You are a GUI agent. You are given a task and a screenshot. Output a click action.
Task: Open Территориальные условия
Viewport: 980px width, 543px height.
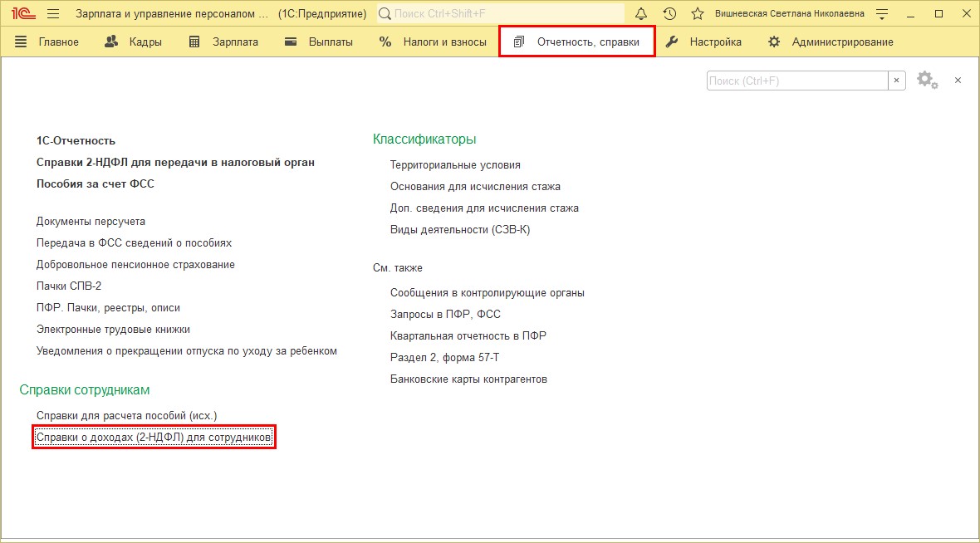click(455, 165)
